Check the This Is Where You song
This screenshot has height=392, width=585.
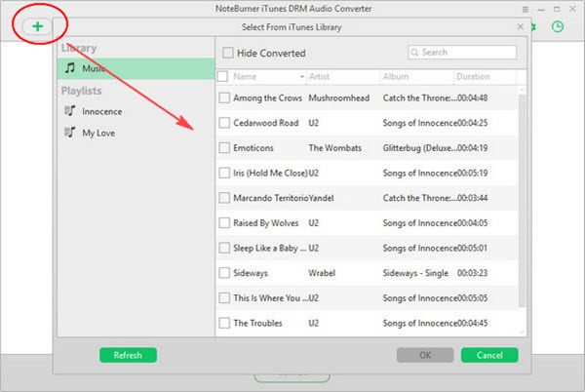tap(224, 298)
